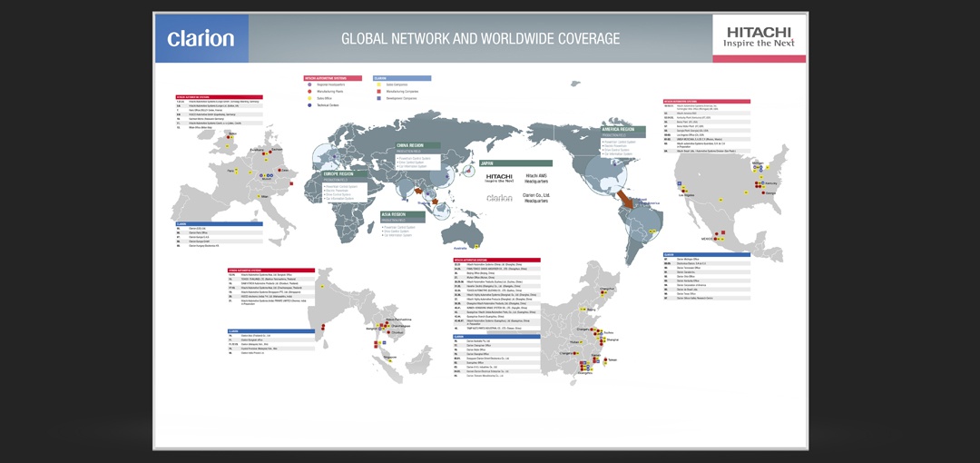Click the Hitachi Inspire the Next header logo
This screenshot has width=980, height=463.
[759, 37]
